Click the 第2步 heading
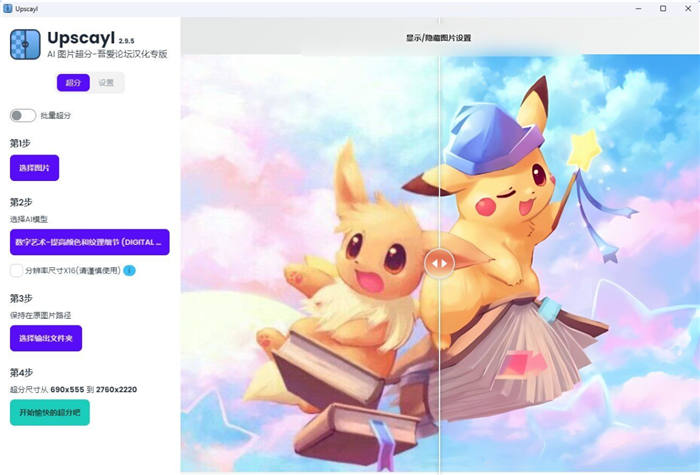 point(21,202)
